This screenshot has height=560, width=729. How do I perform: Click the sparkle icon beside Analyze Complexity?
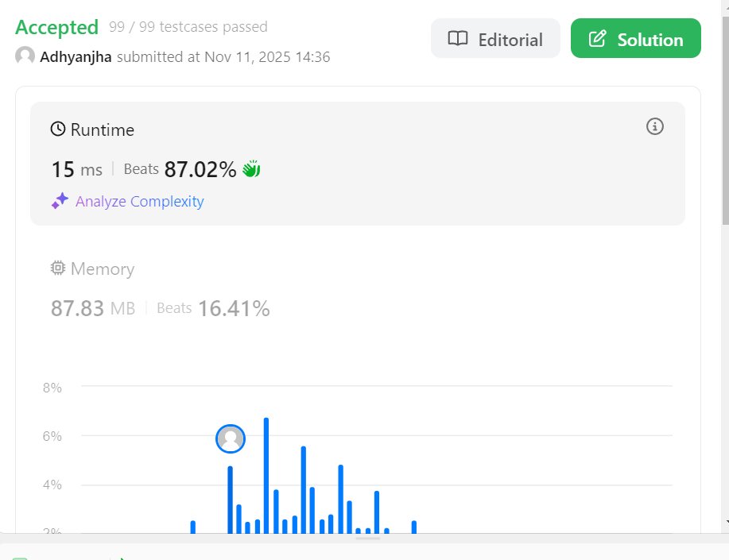click(x=60, y=201)
